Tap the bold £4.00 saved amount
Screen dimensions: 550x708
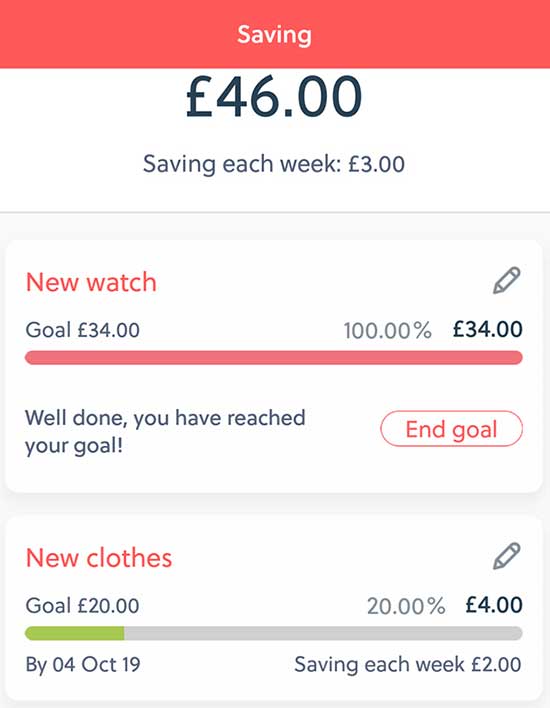[494, 605]
